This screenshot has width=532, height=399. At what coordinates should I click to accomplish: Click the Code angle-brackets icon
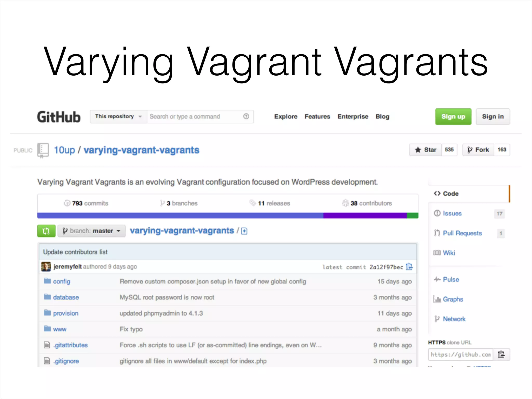(437, 194)
